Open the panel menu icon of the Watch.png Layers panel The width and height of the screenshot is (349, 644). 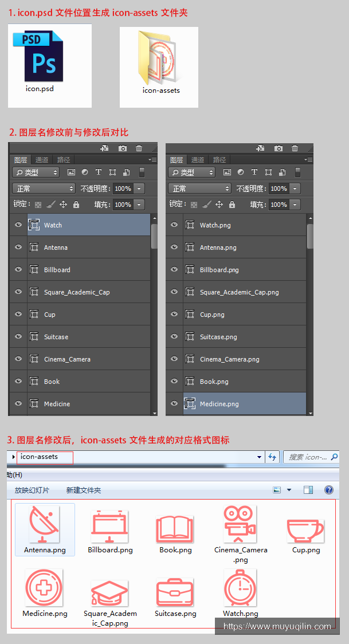click(308, 160)
